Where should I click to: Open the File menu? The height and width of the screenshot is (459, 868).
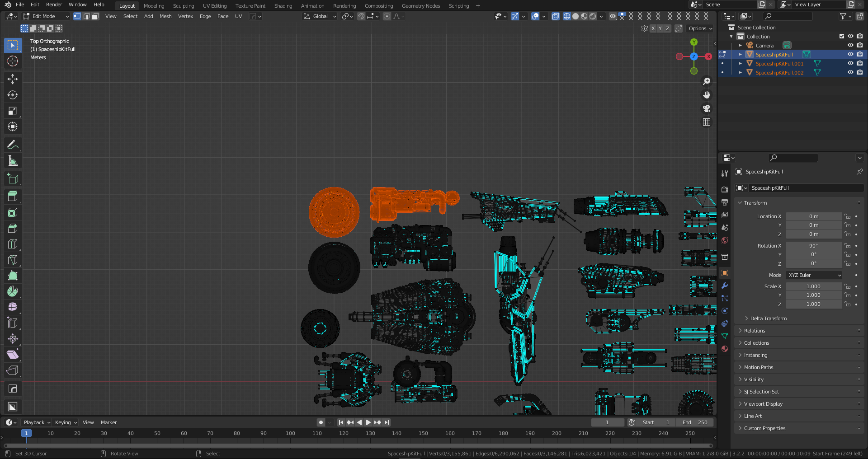[x=20, y=5]
